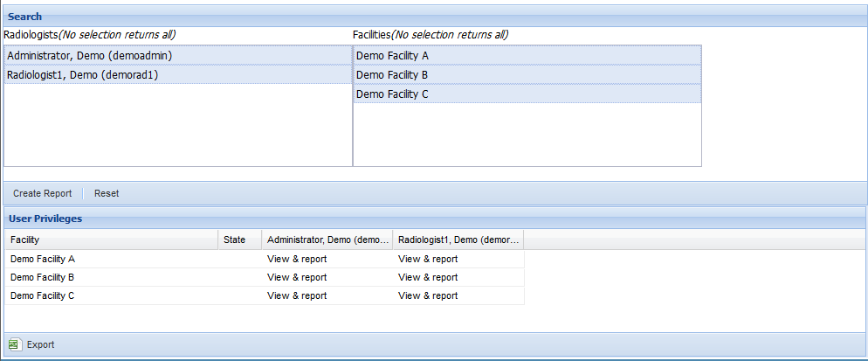Click the Create Report button
The width and height of the screenshot is (868, 361).
tap(43, 193)
